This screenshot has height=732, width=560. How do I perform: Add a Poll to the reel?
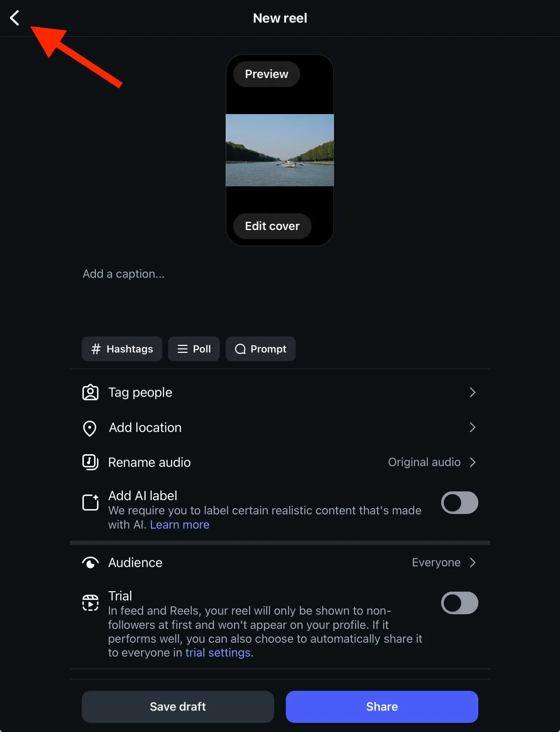(194, 349)
